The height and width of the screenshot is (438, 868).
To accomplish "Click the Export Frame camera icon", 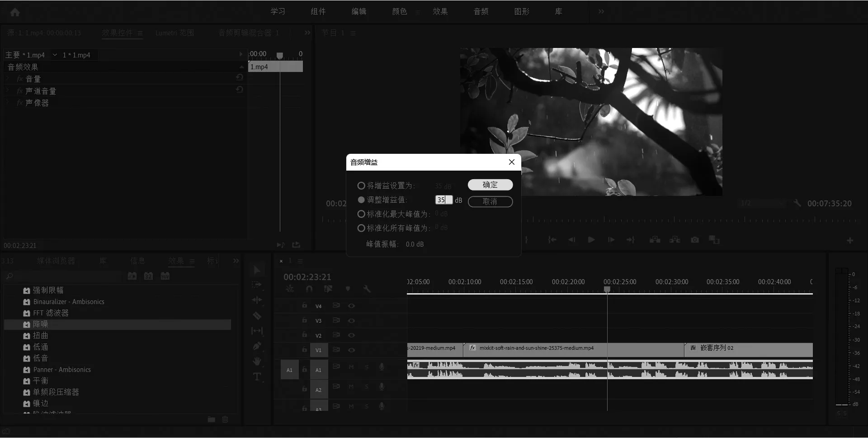I will pyautogui.click(x=695, y=240).
